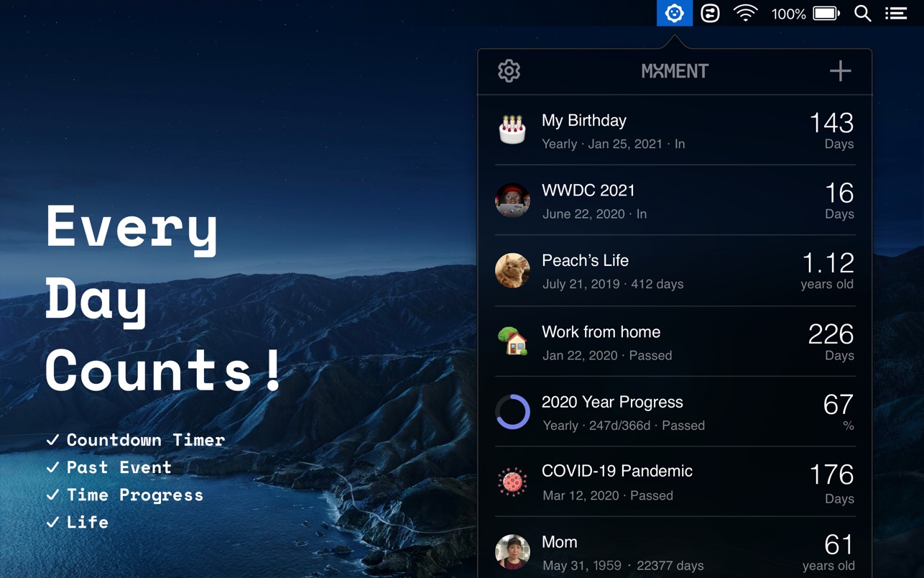The width and height of the screenshot is (924, 578).
Task: Click the MOMENT title in the panel header
Action: tap(675, 71)
